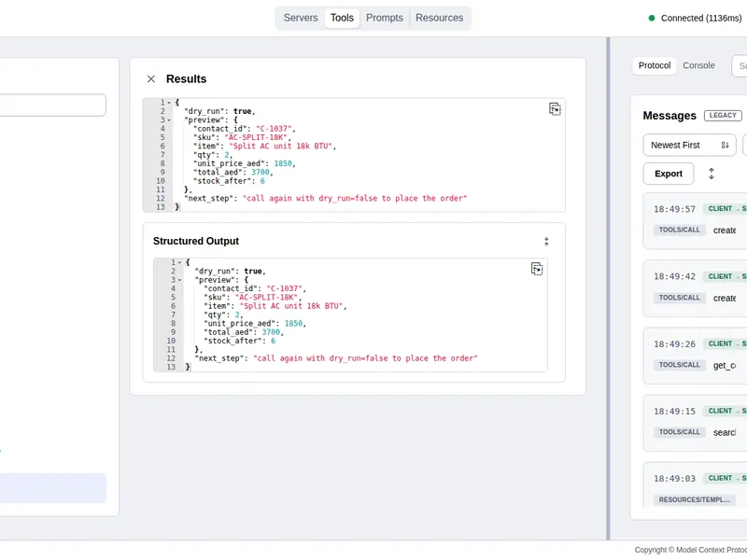The height and width of the screenshot is (560, 747).
Task: Click the Messages heading
Action: tap(669, 116)
